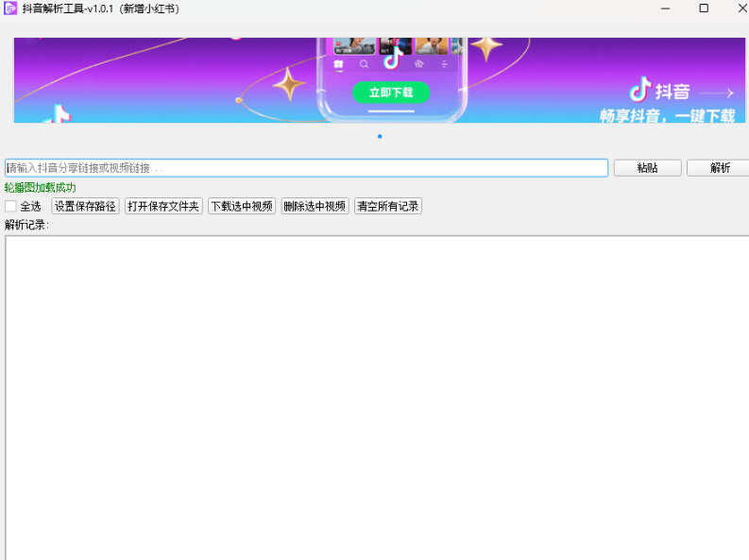The height and width of the screenshot is (560, 749).
Task: Click the 解析 parse button
Action: [x=719, y=168]
